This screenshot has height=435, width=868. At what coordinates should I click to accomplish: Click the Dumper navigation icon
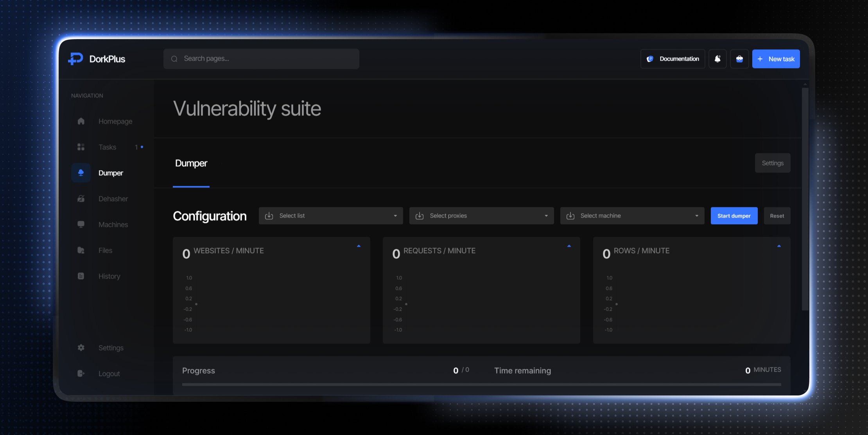click(x=81, y=173)
